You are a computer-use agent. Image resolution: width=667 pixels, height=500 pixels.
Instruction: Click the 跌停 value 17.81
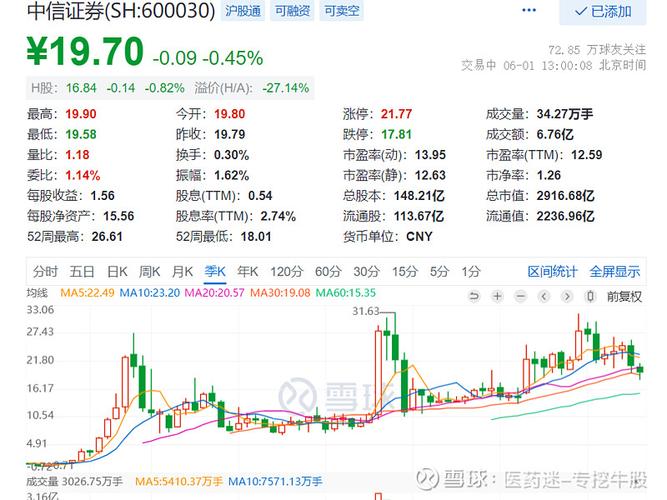(396, 134)
